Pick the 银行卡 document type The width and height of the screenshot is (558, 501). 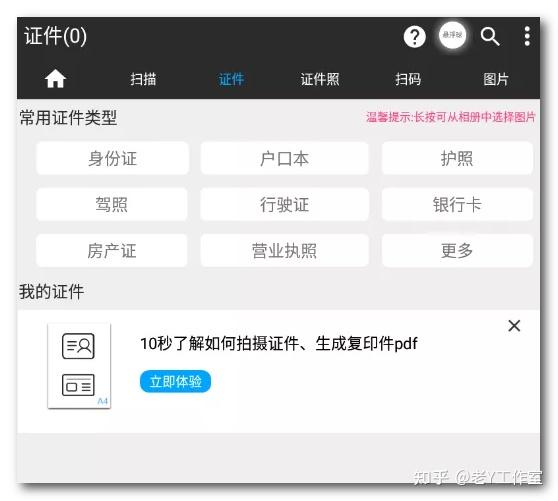pyautogui.click(x=457, y=204)
